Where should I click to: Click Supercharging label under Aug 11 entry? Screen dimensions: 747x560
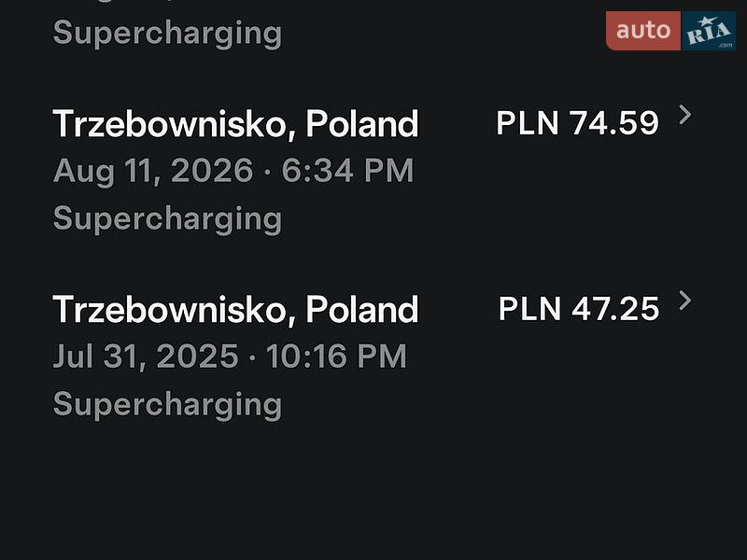(x=167, y=219)
